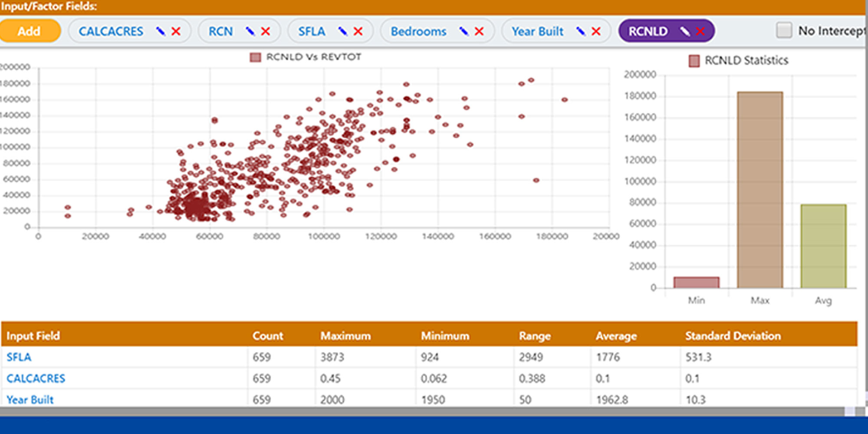Remove the CALCACRES field with the X icon

pos(176,31)
